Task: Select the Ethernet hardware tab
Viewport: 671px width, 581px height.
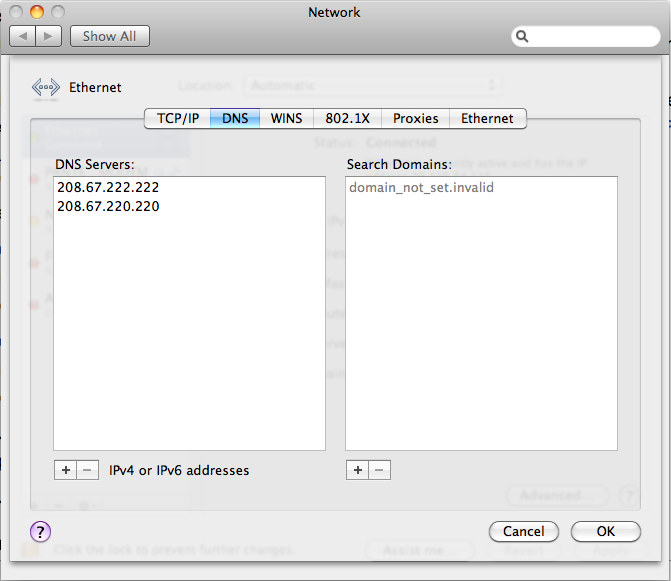Action: pyautogui.click(x=487, y=119)
